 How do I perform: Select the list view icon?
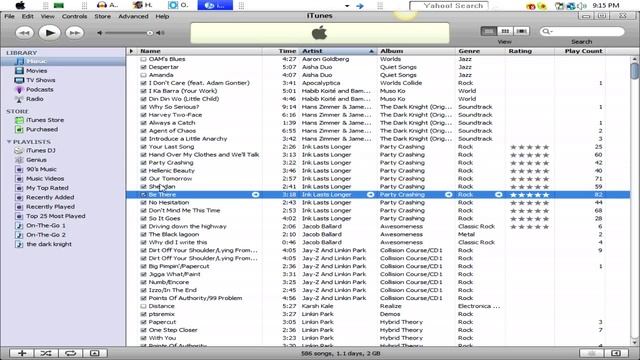(489, 31)
